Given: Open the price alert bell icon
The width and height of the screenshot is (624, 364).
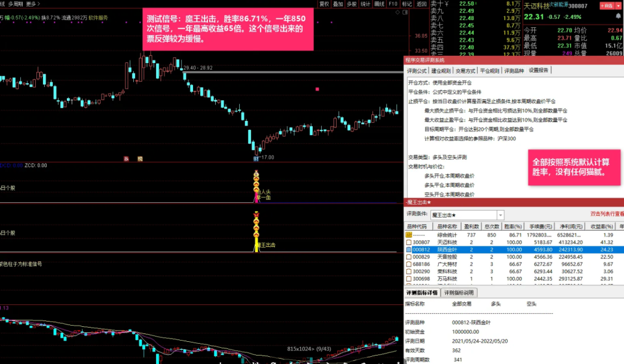Looking at the screenshot, I should coord(618,16).
